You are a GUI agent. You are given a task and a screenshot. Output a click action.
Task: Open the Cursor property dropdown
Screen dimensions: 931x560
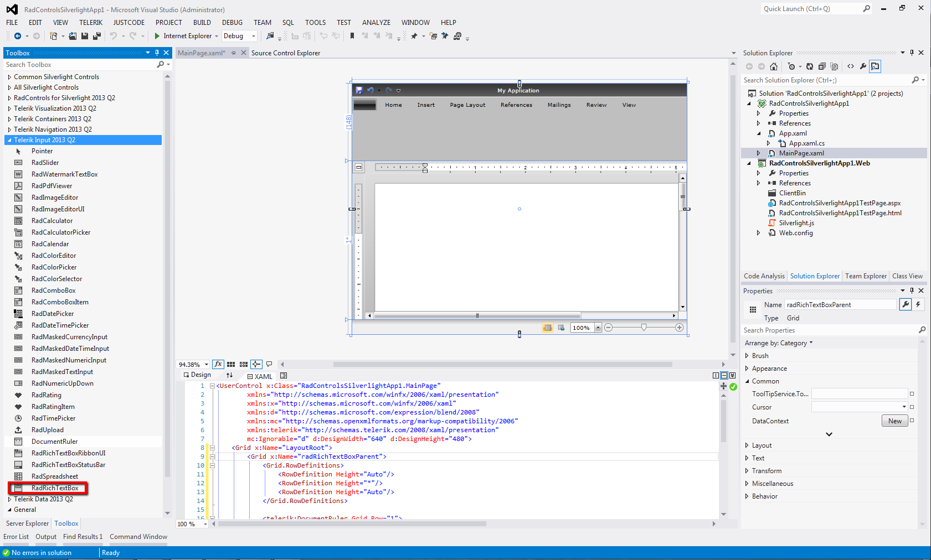point(904,407)
